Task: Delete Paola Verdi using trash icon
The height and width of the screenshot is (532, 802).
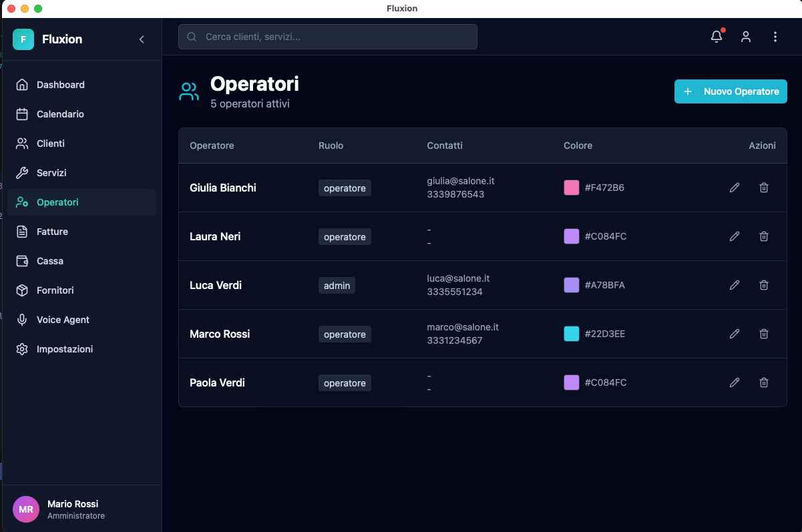Action: (x=764, y=382)
